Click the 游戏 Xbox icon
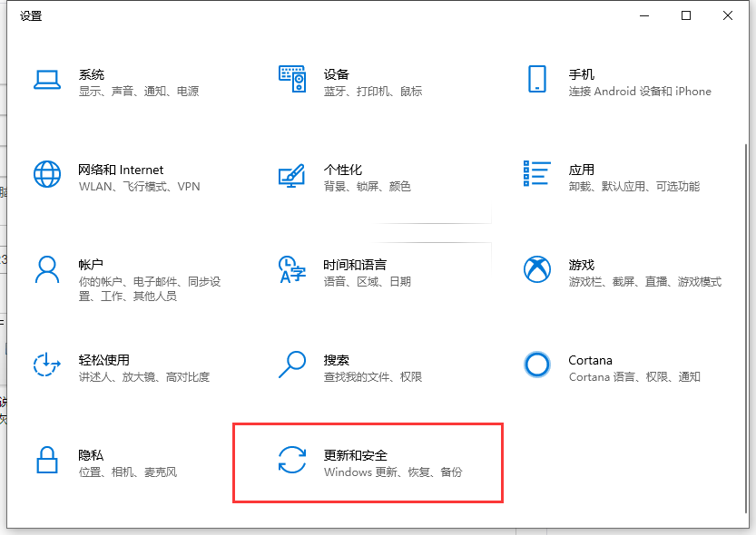The image size is (756, 535). pos(537,269)
